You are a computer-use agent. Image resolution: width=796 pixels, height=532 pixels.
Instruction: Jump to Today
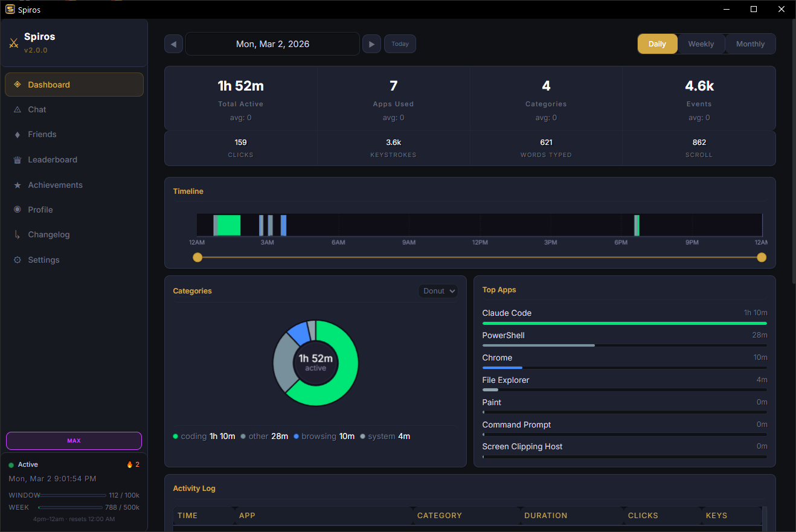coord(400,44)
